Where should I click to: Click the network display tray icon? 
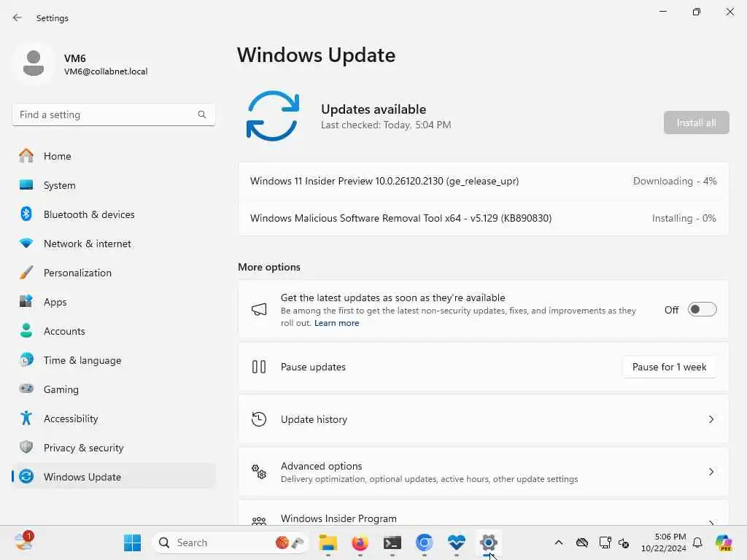tap(605, 542)
